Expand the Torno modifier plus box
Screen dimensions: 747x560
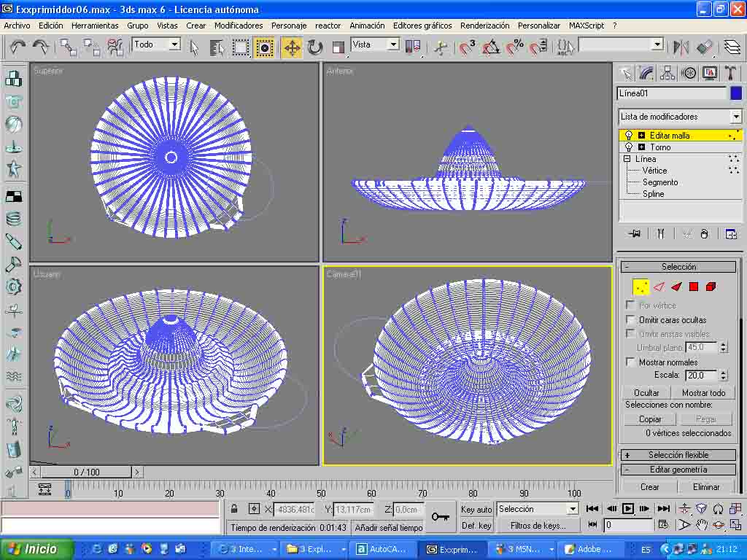(x=642, y=147)
